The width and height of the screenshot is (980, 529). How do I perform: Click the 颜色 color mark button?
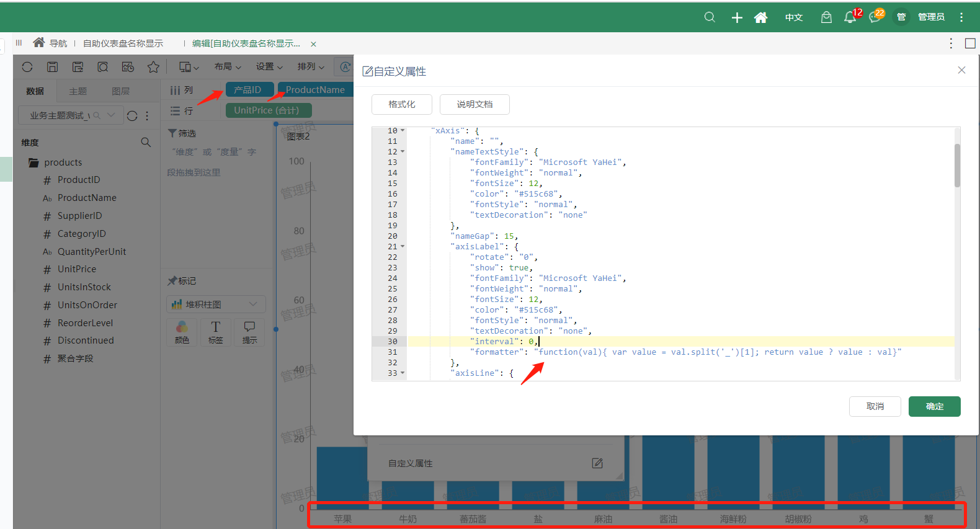pyautogui.click(x=182, y=332)
